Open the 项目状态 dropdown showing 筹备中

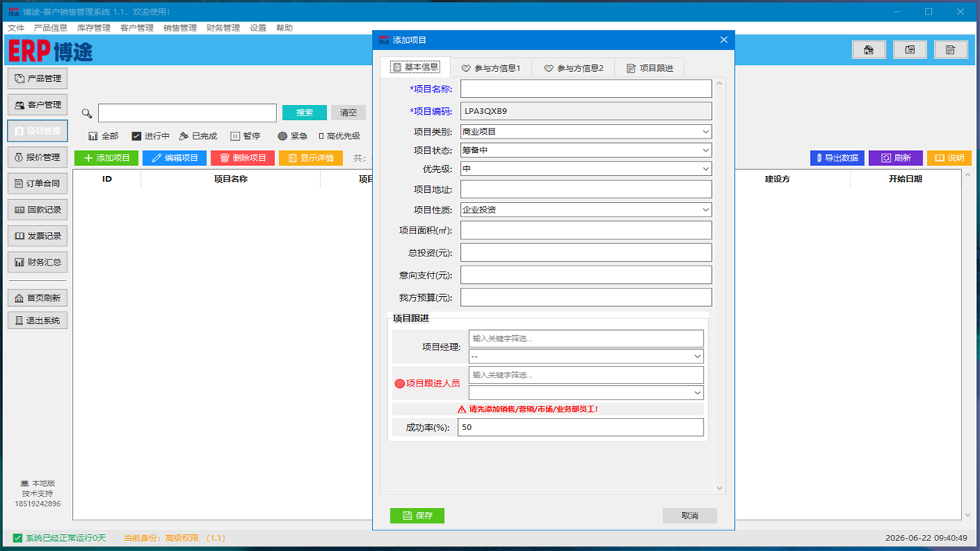coord(586,150)
